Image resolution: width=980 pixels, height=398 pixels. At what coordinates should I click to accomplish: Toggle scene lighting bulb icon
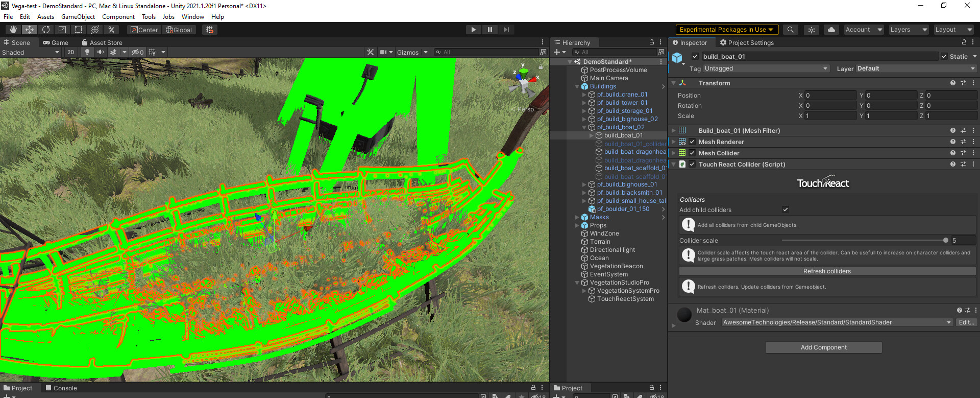(x=87, y=52)
